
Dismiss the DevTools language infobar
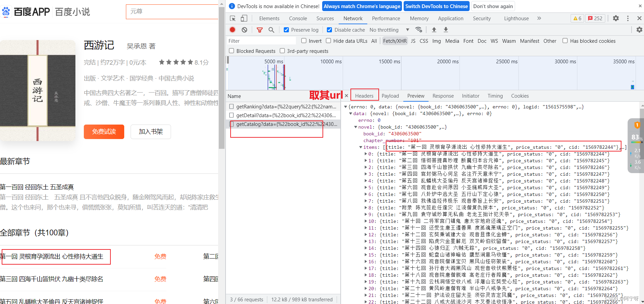[x=640, y=6]
